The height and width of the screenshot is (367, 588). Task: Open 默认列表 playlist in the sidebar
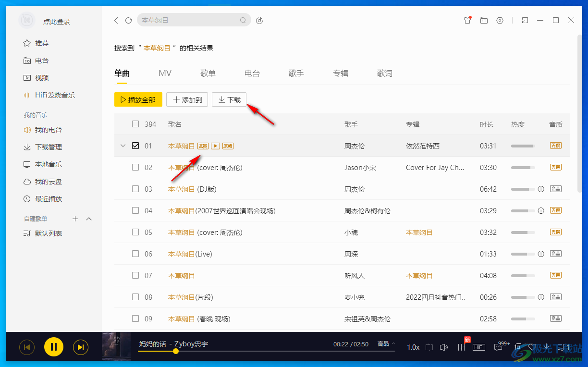(x=43, y=233)
